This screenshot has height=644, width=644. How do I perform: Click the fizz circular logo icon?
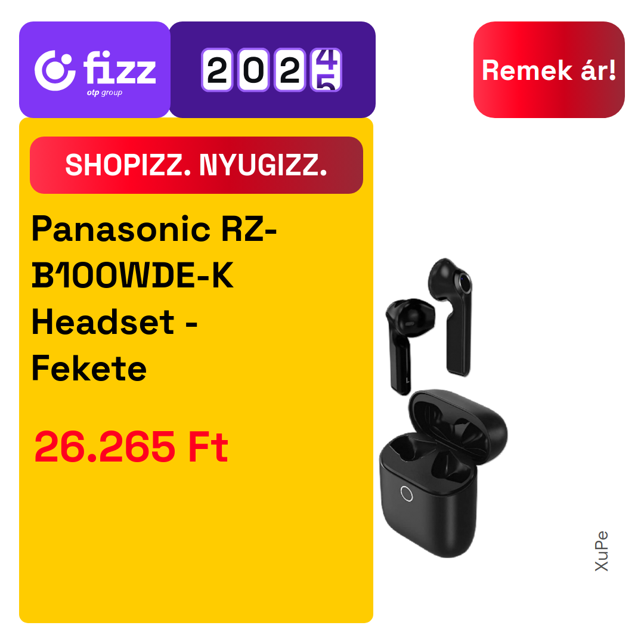[55, 70]
